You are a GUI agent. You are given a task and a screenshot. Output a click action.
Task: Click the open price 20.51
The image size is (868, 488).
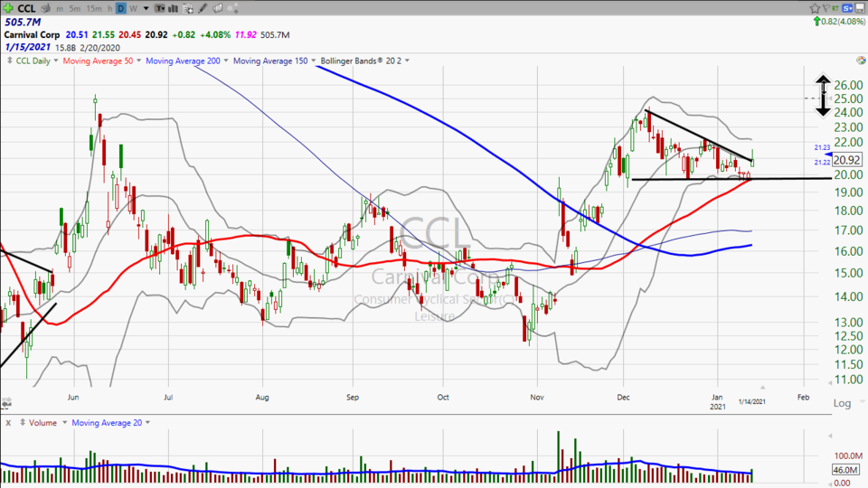point(77,35)
